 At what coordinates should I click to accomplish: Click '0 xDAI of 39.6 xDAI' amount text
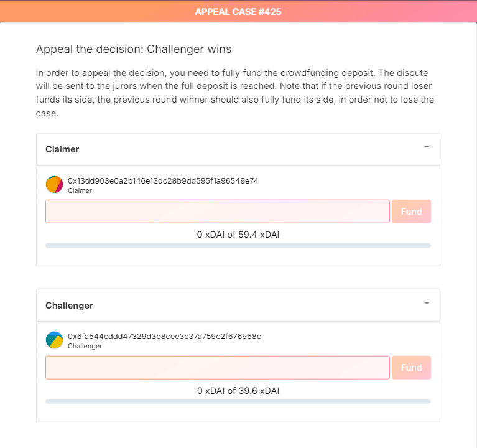click(x=238, y=391)
